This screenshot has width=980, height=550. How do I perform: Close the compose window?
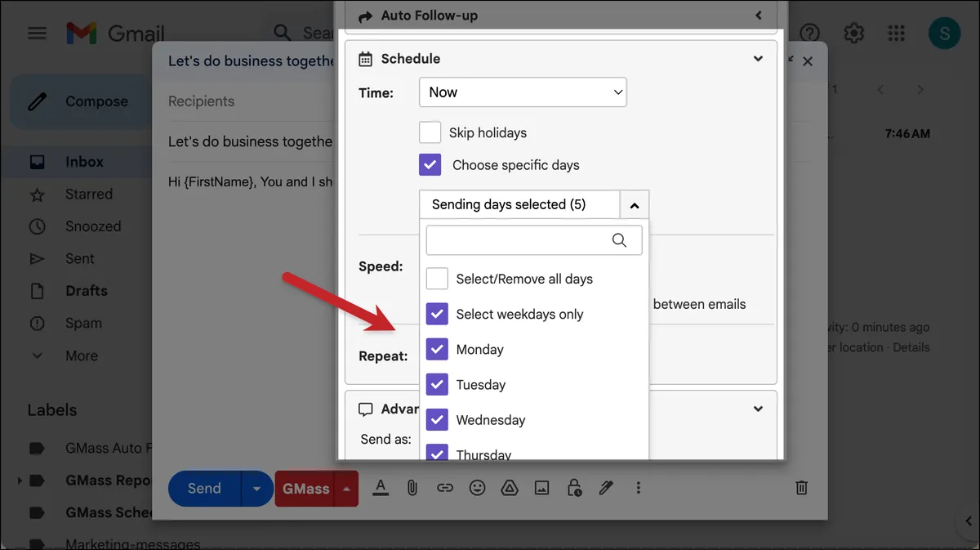pyautogui.click(x=808, y=61)
